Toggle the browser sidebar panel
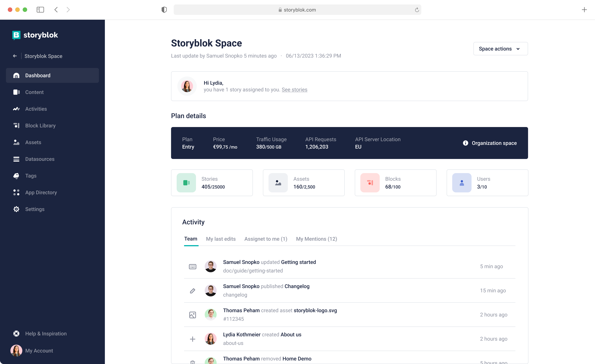 (40, 10)
